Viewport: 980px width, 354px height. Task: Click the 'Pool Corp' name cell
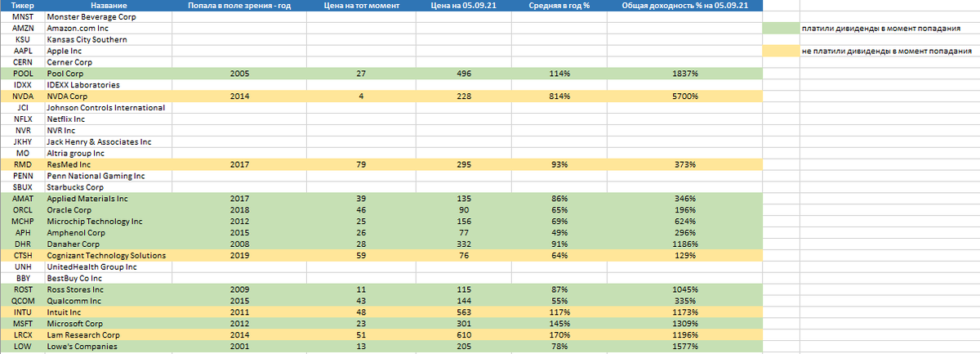coord(109,74)
